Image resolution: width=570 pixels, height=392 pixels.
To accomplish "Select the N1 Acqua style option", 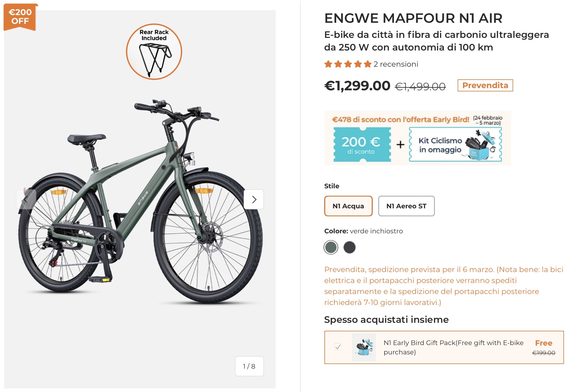I will pos(348,206).
